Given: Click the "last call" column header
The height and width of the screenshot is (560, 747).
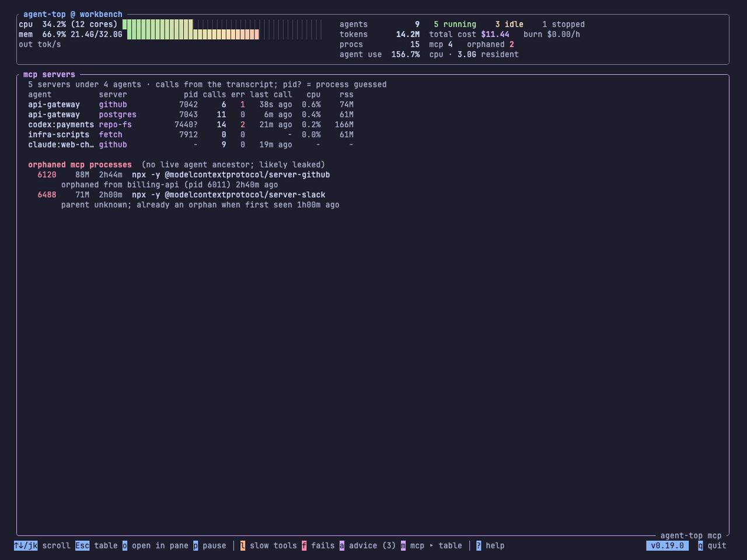Looking at the screenshot, I should [x=271, y=94].
